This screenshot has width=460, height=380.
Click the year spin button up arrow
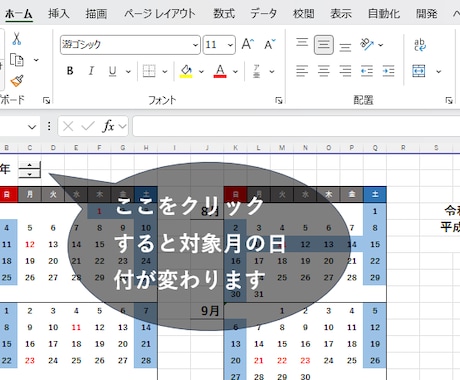coord(30,165)
